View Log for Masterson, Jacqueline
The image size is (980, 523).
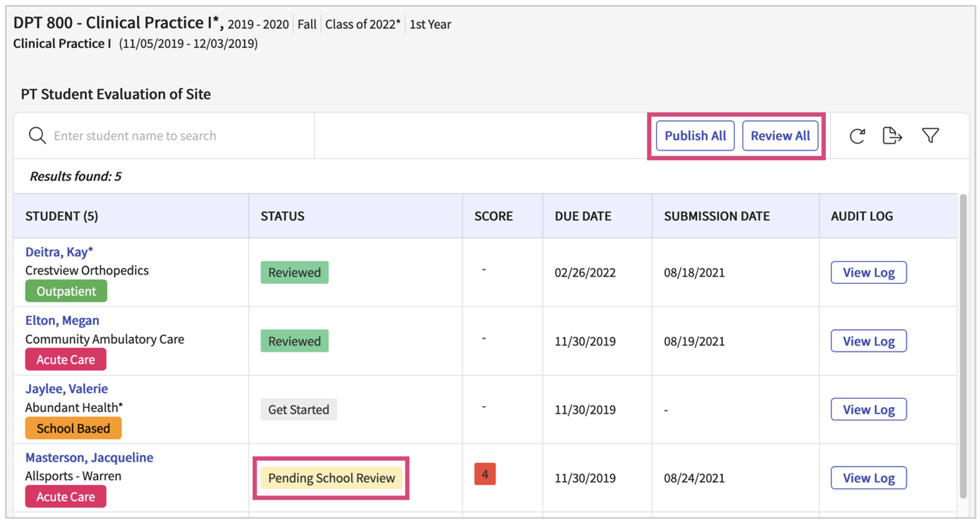click(x=868, y=478)
